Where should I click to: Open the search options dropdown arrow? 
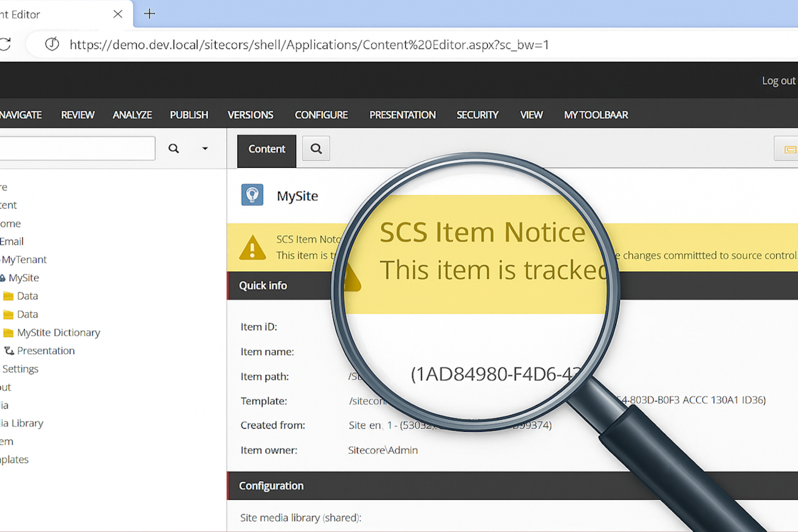(x=205, y=149)
